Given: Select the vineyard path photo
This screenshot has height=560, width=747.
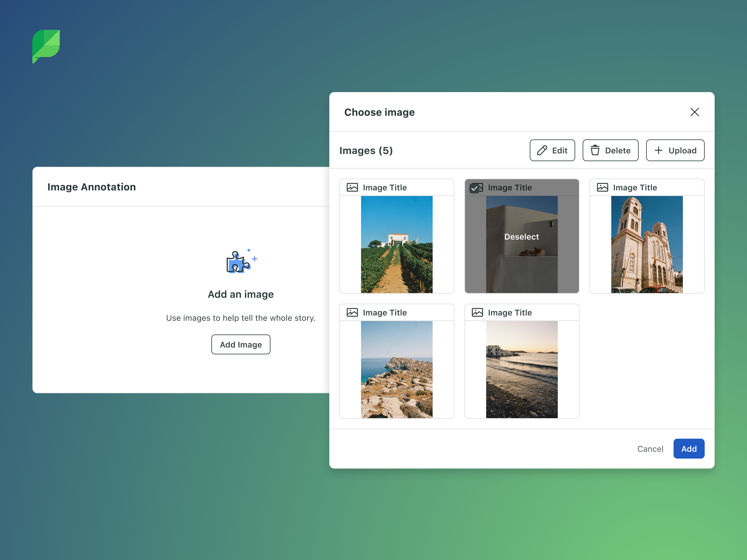Looking at the screenshot, I should pos(397,245).
